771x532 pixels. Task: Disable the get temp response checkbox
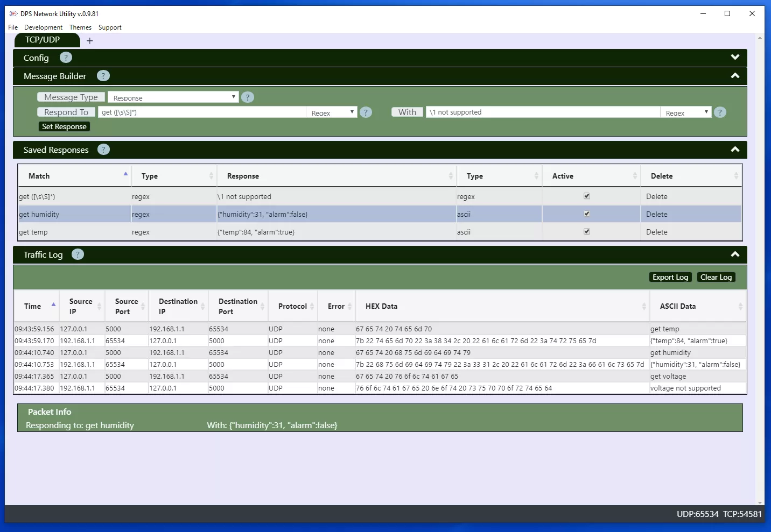tap(587, 231)
